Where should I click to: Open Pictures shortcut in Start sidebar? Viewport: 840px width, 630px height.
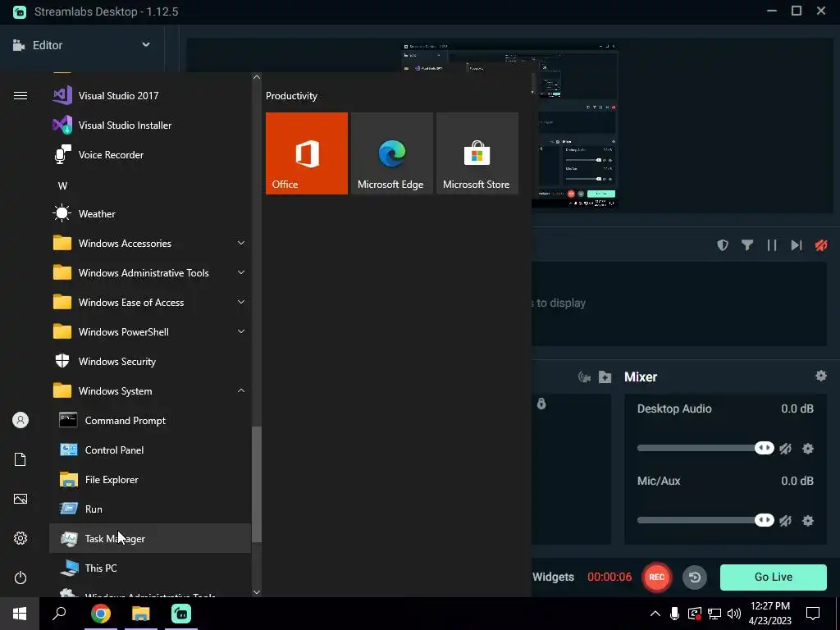21,499
